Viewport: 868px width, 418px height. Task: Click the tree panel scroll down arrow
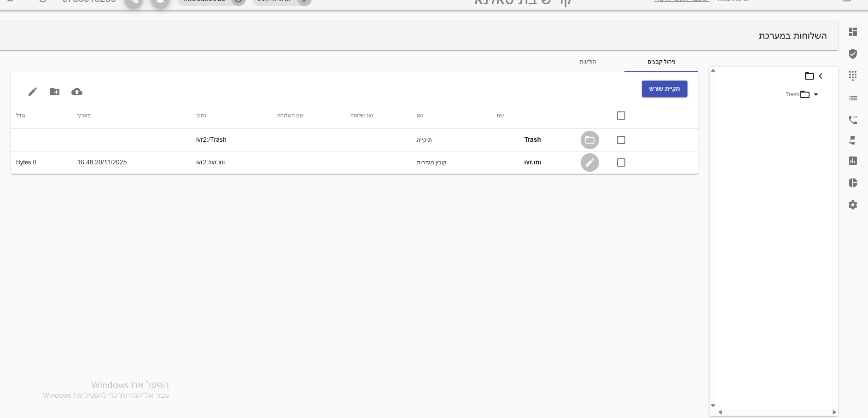click(x=713, y=406)
